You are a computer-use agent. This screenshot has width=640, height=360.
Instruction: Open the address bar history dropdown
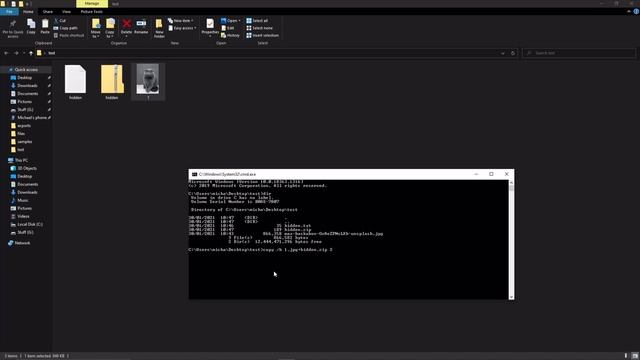click(x=503, y=53)
